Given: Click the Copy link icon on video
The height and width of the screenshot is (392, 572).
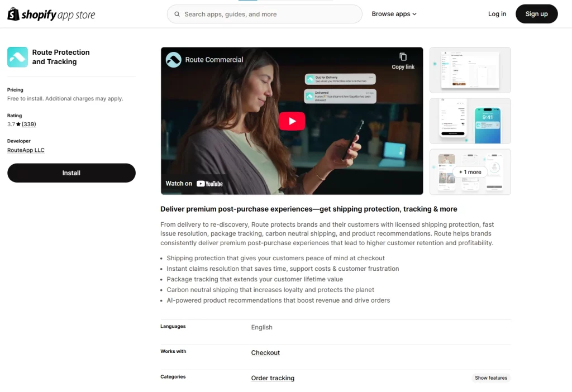Looking at the screenshot, I should click(403, 57).
